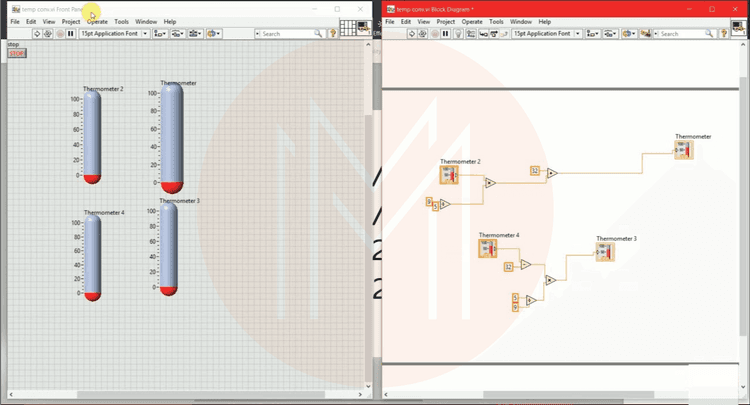Select add node next to upper 32 constant
750x405 pixels.
(x=552, y=173)
